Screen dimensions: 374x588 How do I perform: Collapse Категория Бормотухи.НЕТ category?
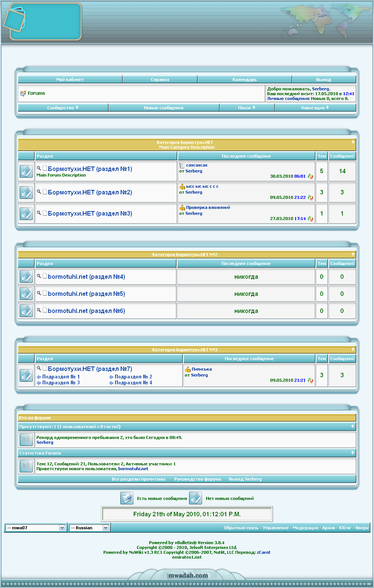pos(353,142)
